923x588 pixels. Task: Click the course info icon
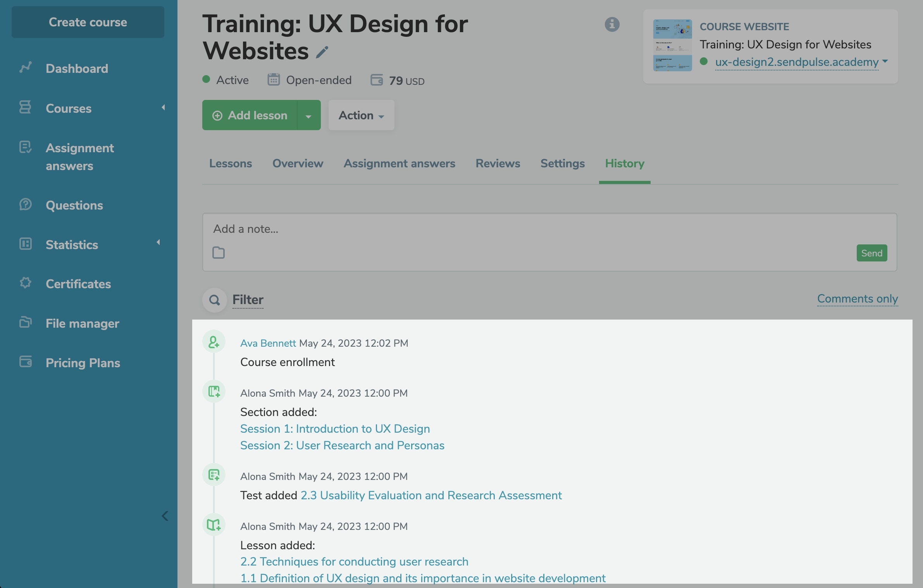coord(612,24)
